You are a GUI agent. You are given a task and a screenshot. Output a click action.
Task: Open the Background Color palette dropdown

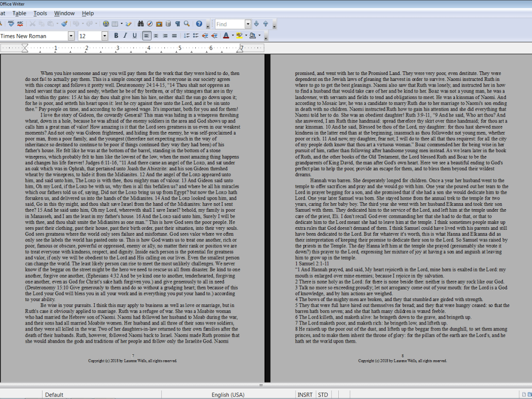pyautogui.click(x=260, y=36)
